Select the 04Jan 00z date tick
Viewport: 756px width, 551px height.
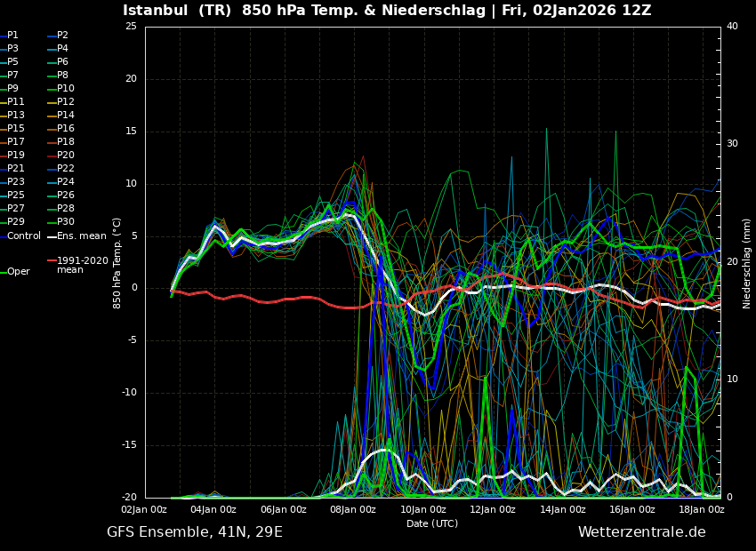pyautogui.click(x=213, y=509)
